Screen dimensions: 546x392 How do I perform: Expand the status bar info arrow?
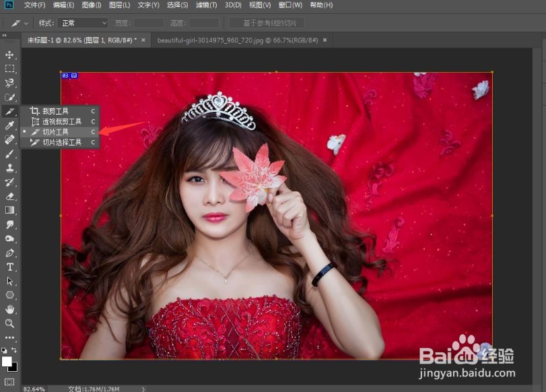pos(143,389)
